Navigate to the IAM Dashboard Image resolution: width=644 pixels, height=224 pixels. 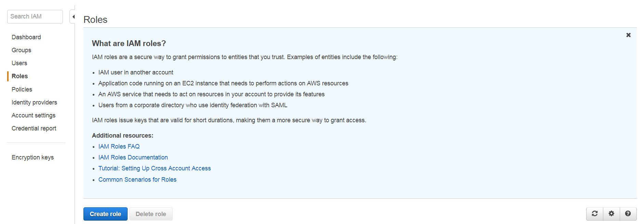(x=26, y=37)
